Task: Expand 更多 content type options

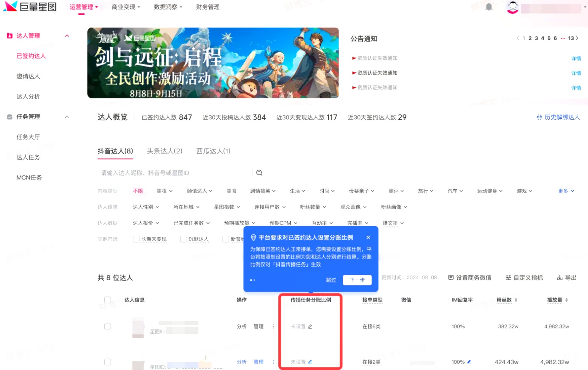Action: pos(566,191)
